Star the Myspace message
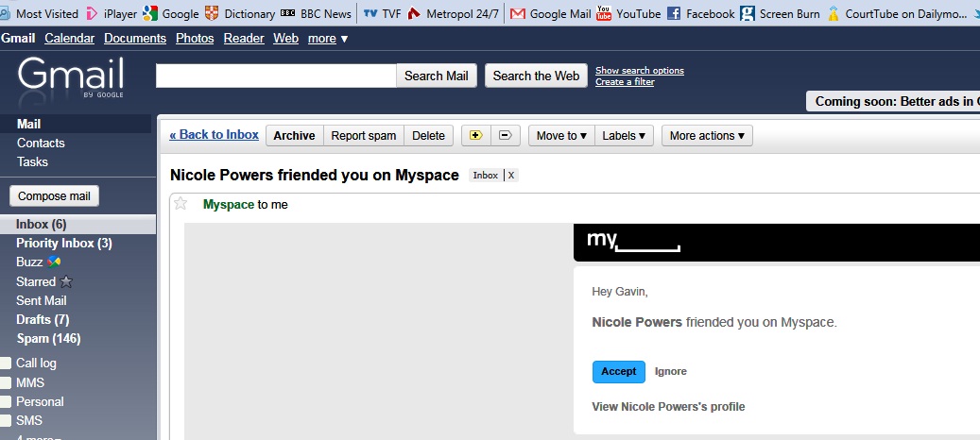The width and height of the screenshot is (980, 440). (181, 203)
